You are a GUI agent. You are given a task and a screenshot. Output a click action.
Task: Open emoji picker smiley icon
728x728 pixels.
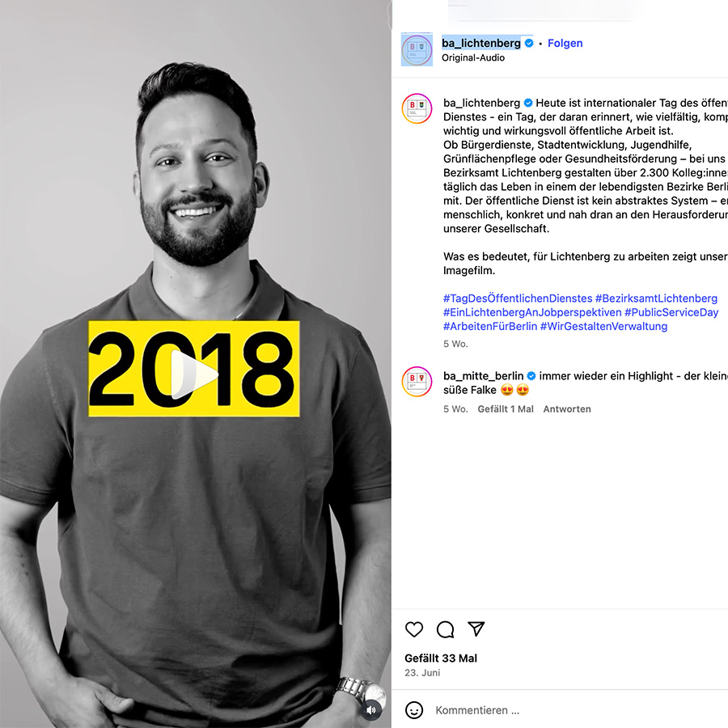[414, 710]
